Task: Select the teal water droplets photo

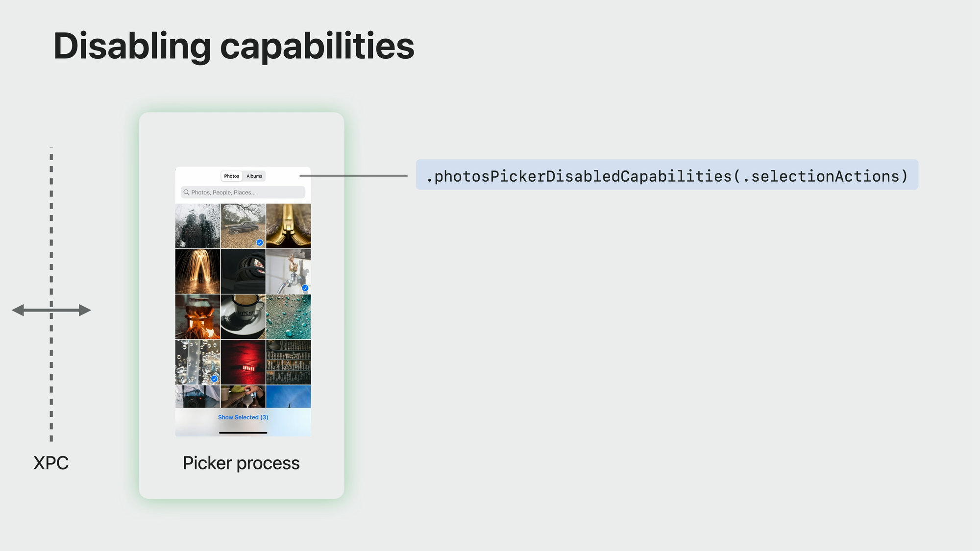Action: tap(288, 316)
